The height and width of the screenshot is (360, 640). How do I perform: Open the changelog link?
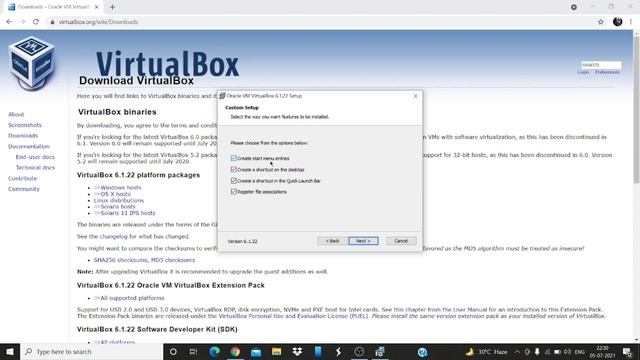click(114, 236)
